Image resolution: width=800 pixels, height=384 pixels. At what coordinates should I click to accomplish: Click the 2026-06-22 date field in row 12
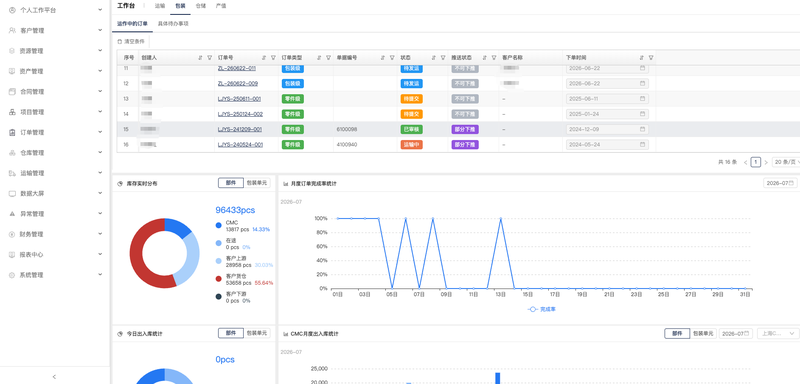(x=607, y=83)
